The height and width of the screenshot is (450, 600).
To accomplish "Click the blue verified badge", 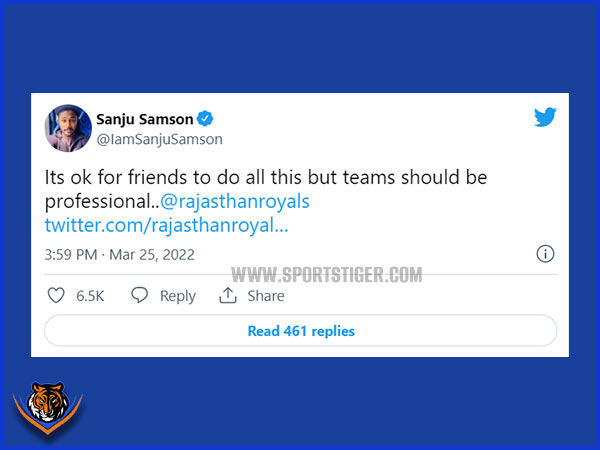I will (x=205, y=119).
